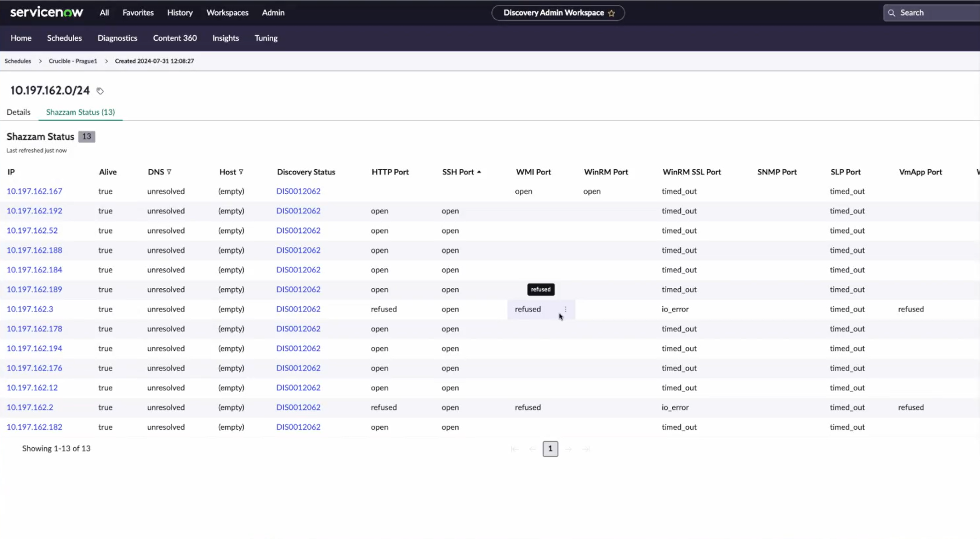Jump to first page using pagination arrow
Image resolution: width=980 pixels, height=539 pixels.
514,449
